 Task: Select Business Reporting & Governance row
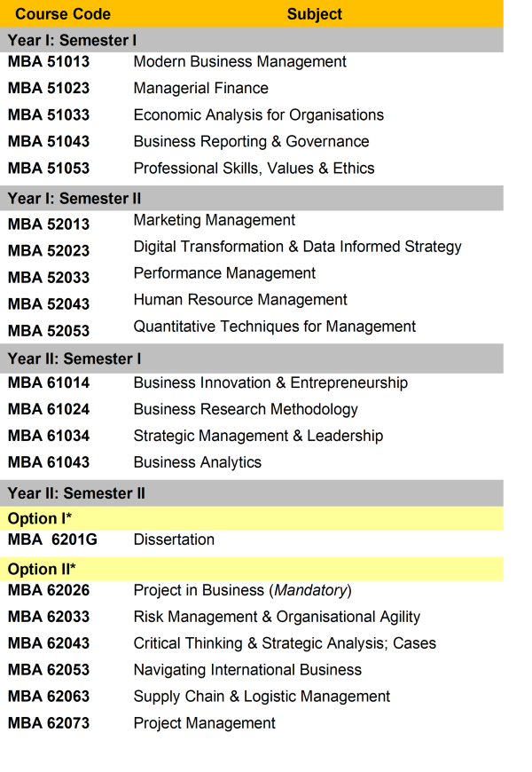point(251,141)
